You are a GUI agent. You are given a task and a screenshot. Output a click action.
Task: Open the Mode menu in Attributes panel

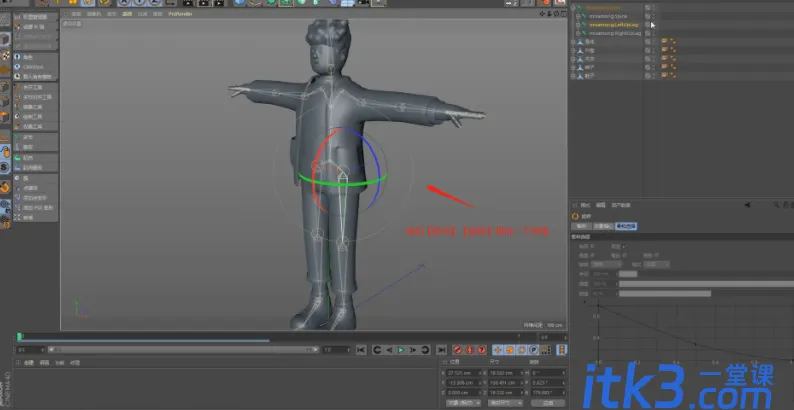(x=585, y=205)
